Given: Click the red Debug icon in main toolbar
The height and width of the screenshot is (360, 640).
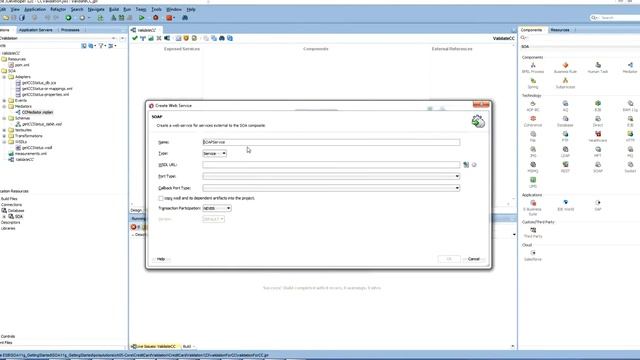Looking at the screenshot, I should point(156,18).
